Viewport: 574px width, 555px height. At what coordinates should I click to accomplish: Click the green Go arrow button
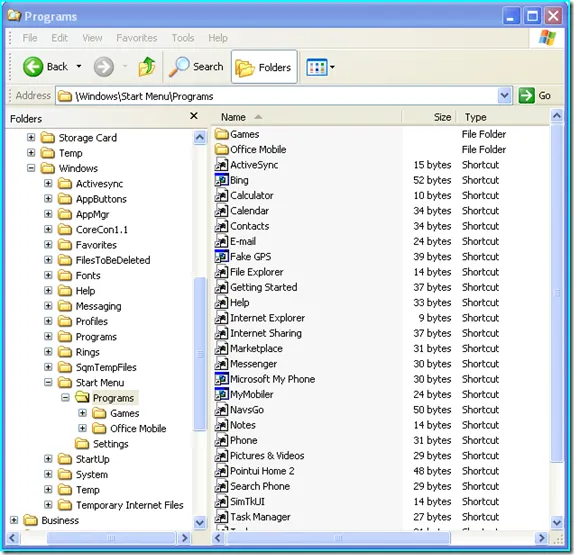click(x=526, y=96)
